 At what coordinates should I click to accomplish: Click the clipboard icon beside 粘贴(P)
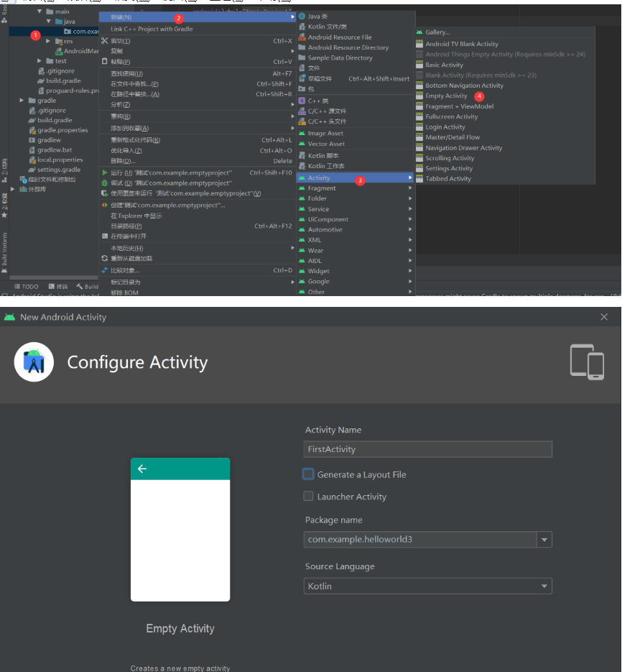coord(105,61)
